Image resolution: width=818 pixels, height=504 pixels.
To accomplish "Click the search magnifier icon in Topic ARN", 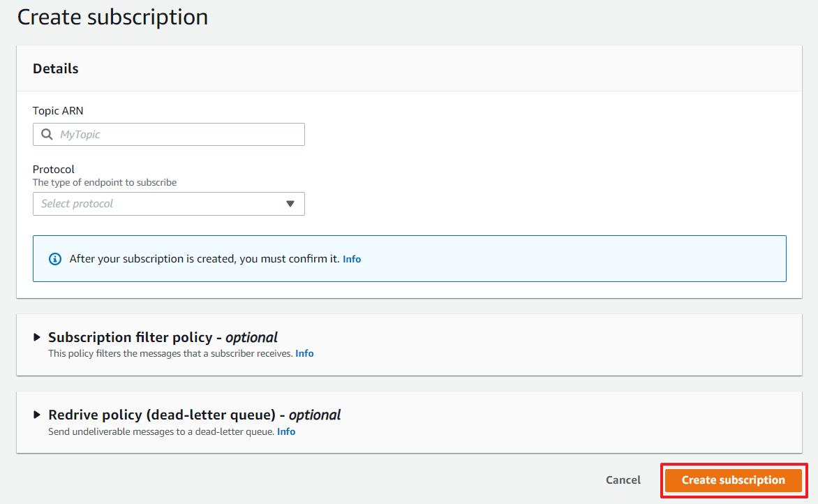I will (x=47, y=135).
